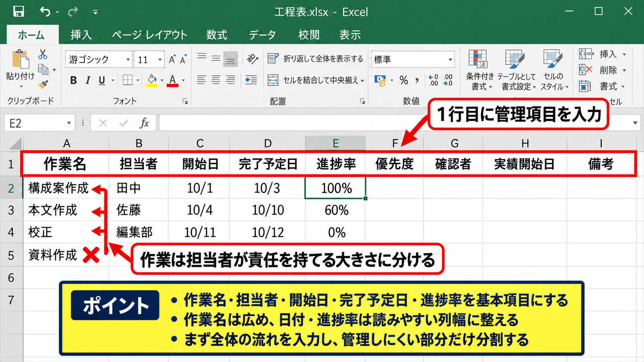644x362 pixels.
Task: Open the font size 11 dropdown
Action: 160,60
